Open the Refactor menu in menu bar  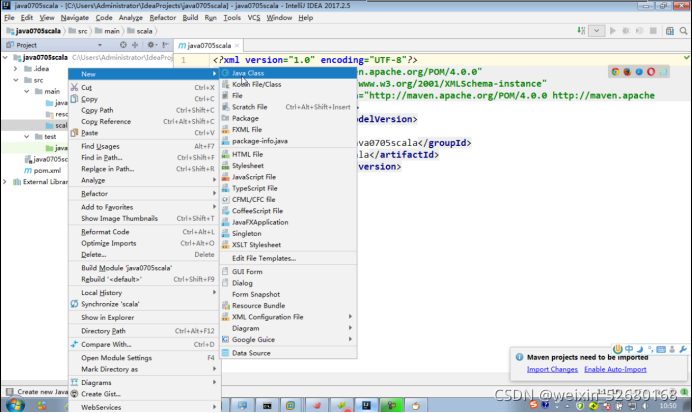click(162, 18)
